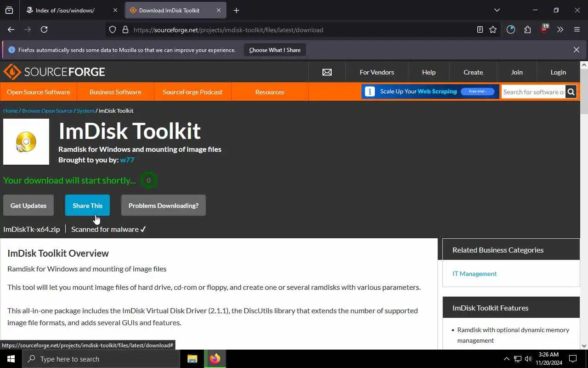Viewport: 588px width, 368px height.
Task: Follow the Home breadcrumb link
Action: (x=11, y=111)
